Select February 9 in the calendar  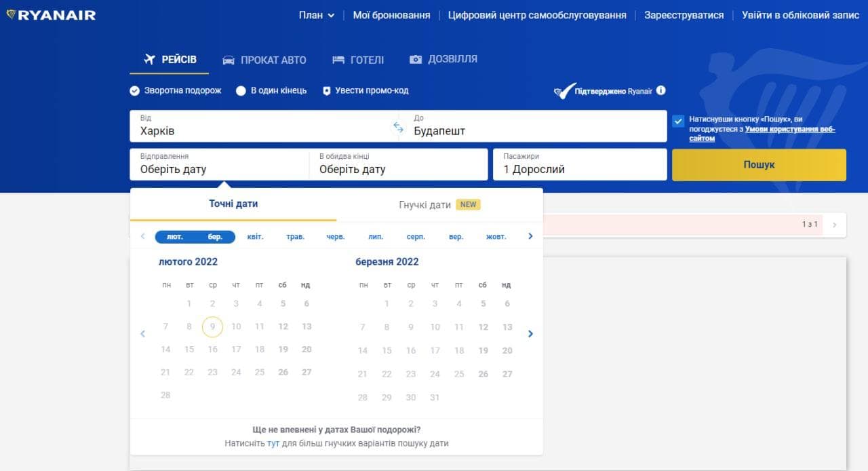tap(212, 326)
